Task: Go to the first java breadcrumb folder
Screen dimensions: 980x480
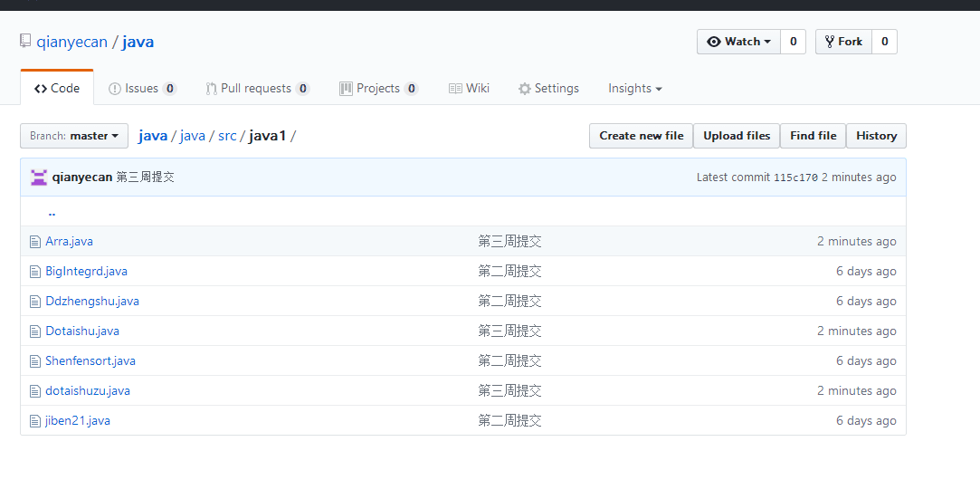Action: tap(153, 136)
